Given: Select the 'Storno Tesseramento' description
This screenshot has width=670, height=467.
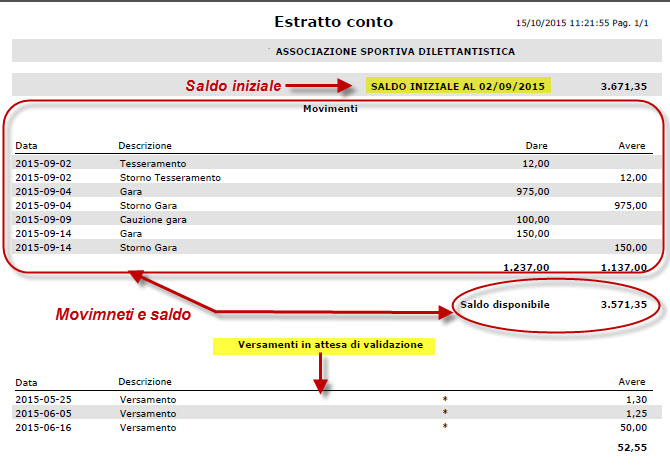Looking at the screenshot, I should coord(170,178).
